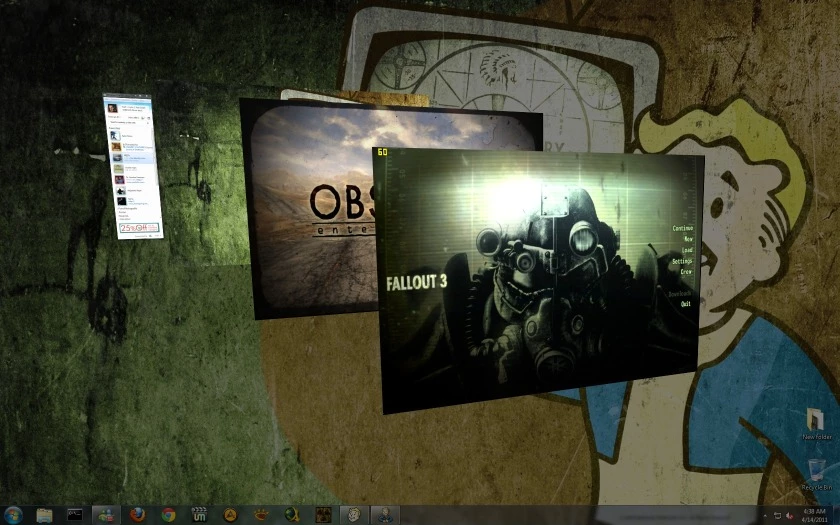
Task: Select Load in Fallout 3 menu
Action: 687,250
